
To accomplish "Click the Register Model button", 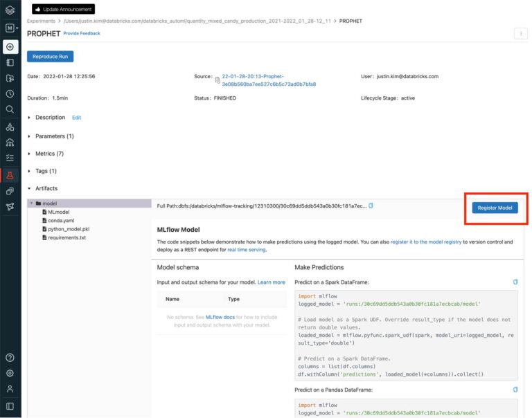I will pyautogui.click(x=495, y=208).
